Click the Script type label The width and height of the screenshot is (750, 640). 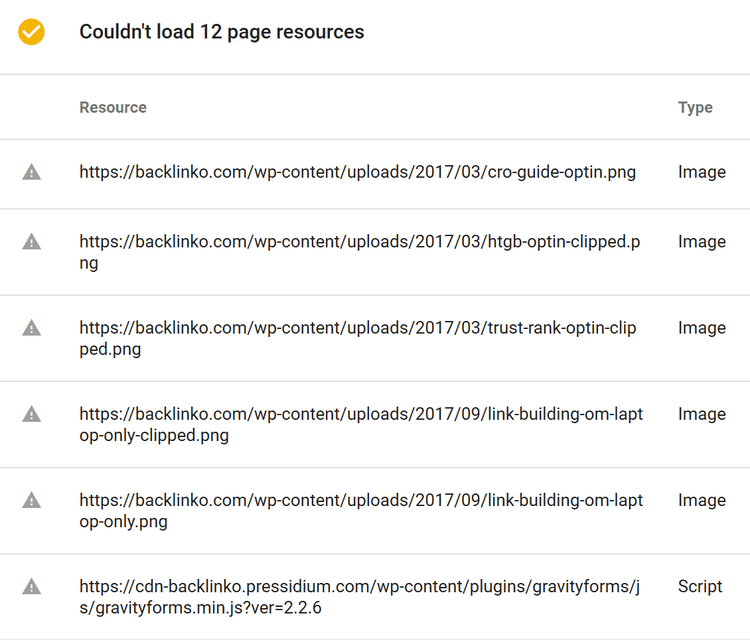point(700,586)
